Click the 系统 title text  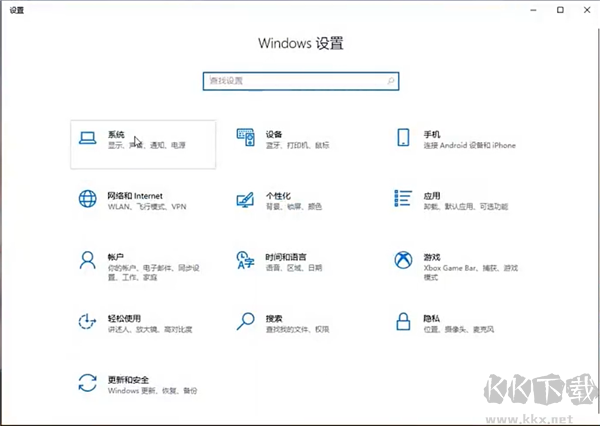pos(116,134)
